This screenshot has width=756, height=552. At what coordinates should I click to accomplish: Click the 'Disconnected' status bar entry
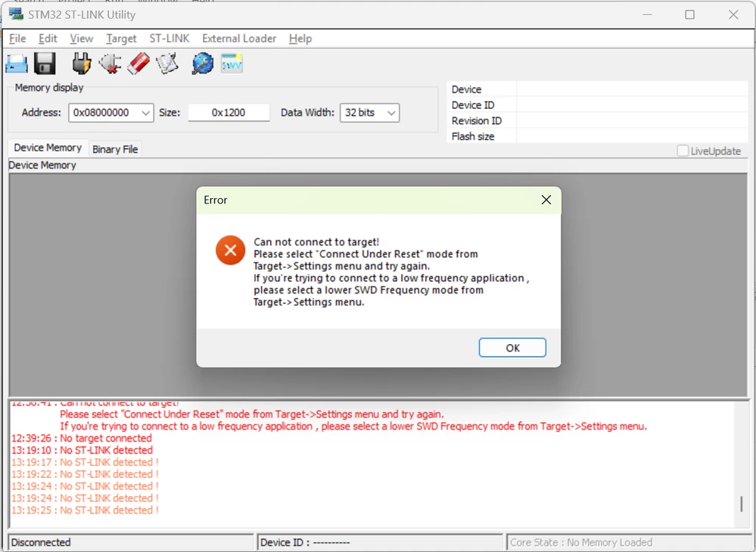point(131,542)
